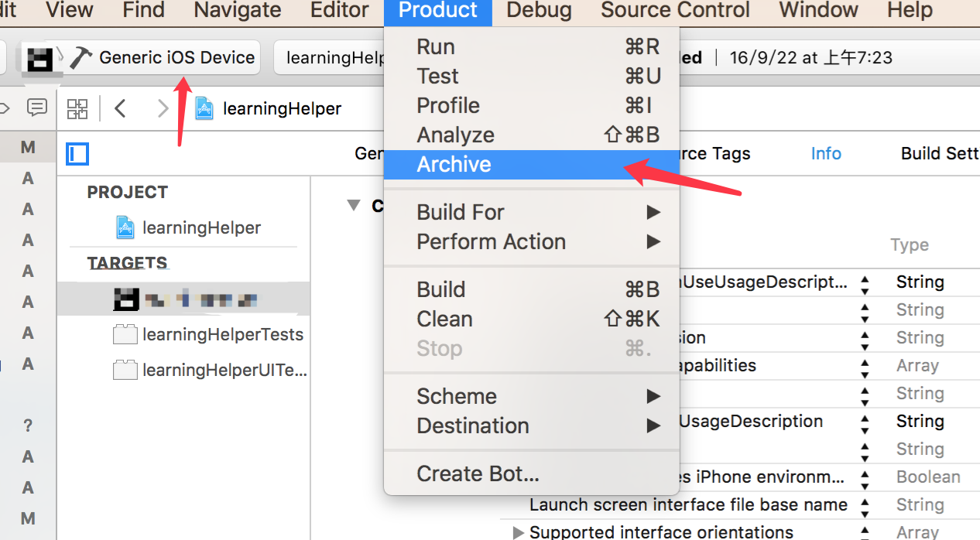Select learningHelper project in the list
The width and height of the screenshot is (980, 540).
[x=201, y=227]
